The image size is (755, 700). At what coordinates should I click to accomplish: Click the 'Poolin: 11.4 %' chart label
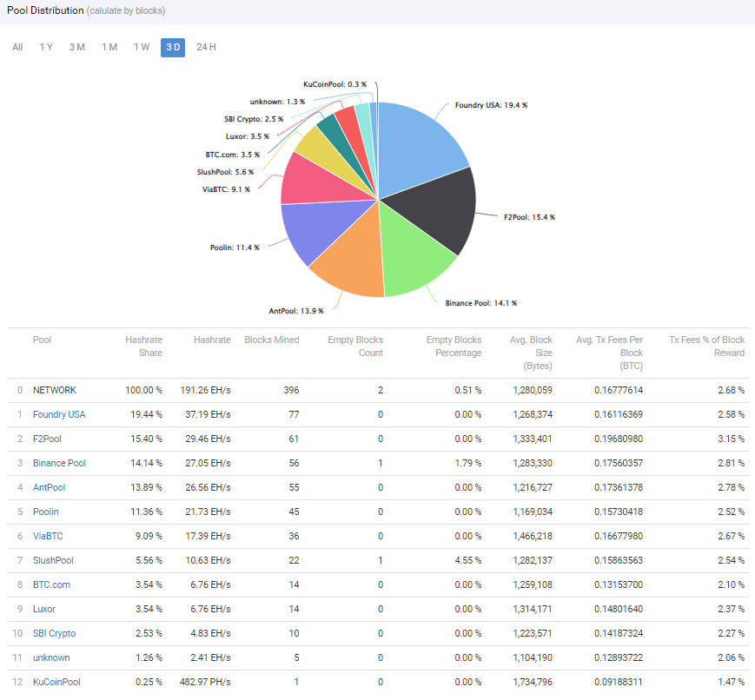[x=235, y=248]
